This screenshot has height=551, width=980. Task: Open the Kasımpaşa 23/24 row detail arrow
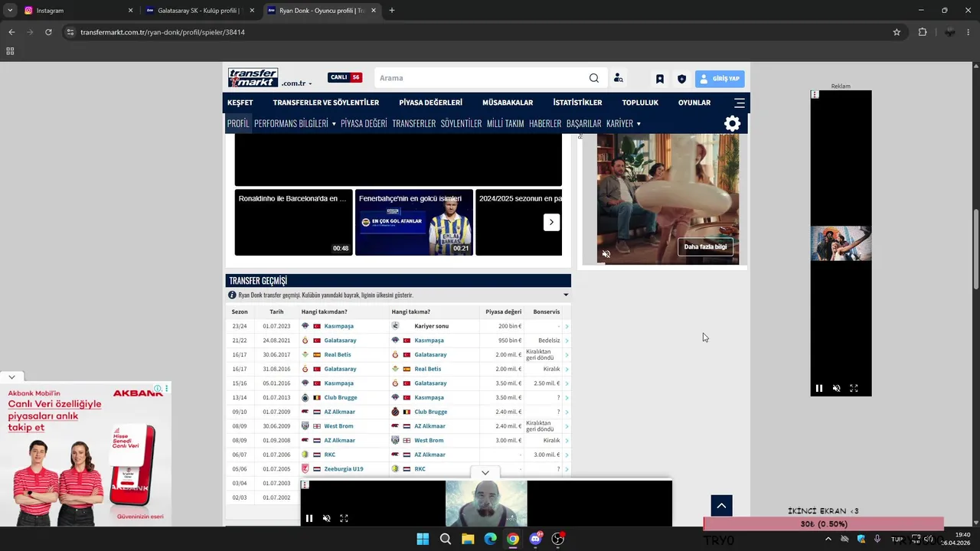pos(567,326)
